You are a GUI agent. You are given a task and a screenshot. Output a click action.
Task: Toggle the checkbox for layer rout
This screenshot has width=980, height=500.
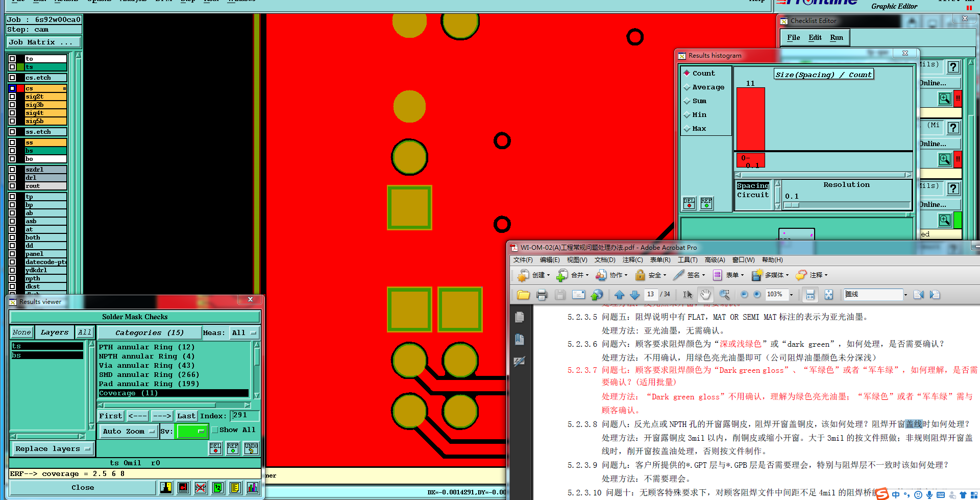[12, 186]
